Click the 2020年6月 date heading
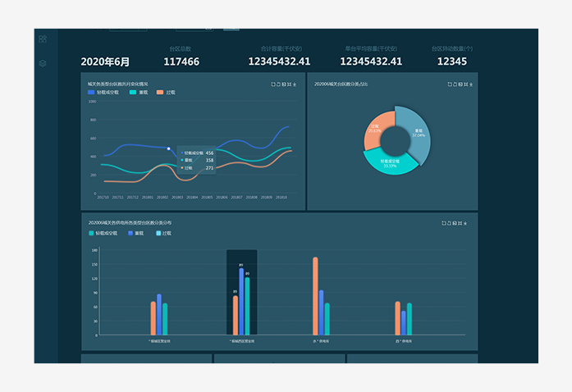This screenshot has height=392, width=572. pos(107,62)
